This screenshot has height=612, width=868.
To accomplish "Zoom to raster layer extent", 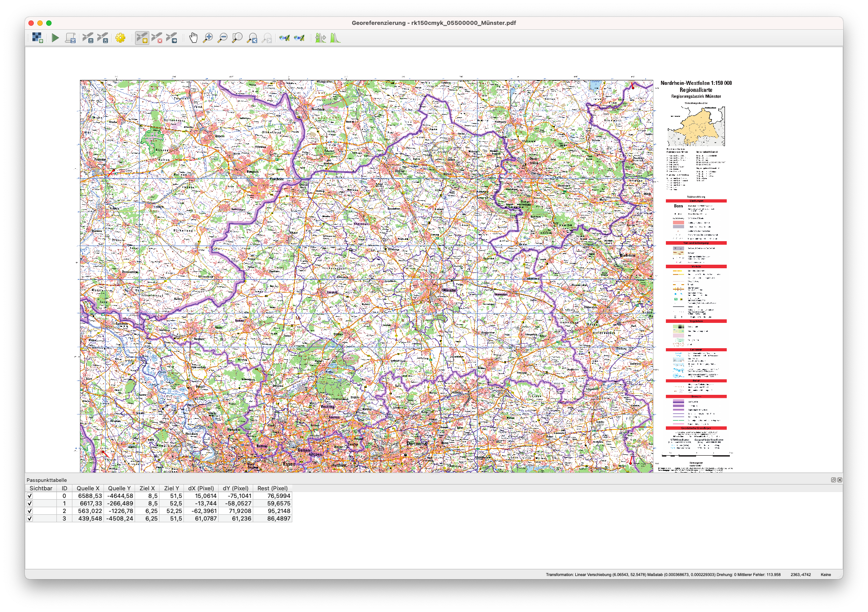I will 237,38.
